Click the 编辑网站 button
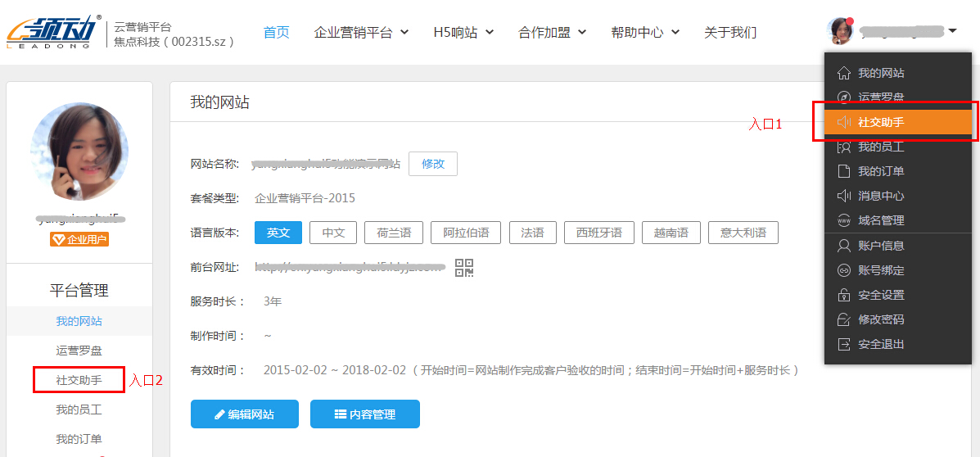 click(x=244, y=414)
